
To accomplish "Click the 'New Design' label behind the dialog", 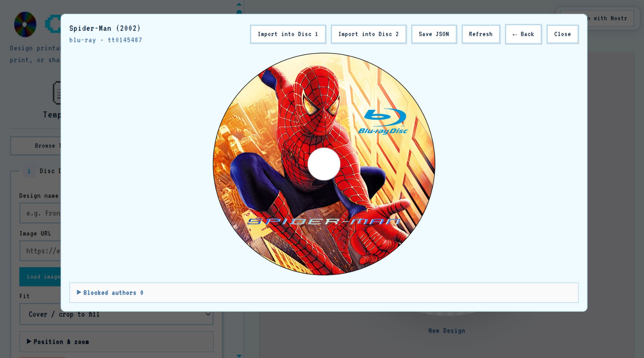I will point(447,331).
